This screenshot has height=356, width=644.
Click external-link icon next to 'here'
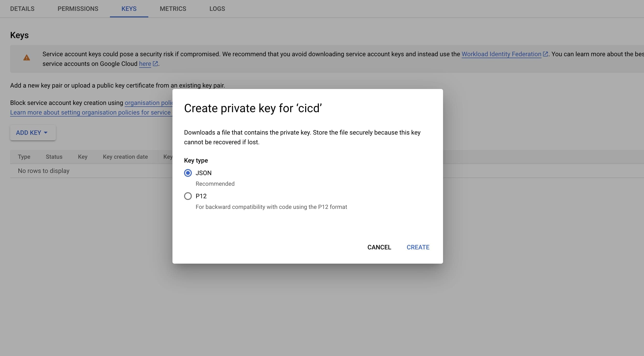[x=155, y=64]
